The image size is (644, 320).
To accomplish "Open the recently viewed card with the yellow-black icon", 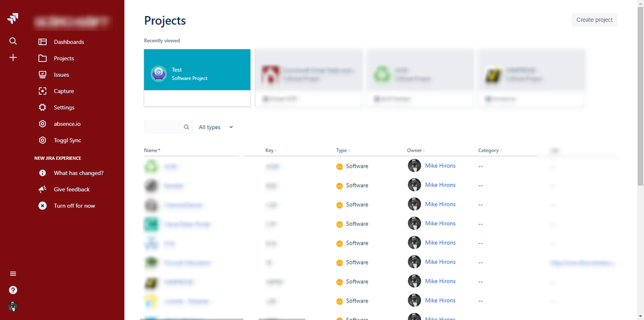I will pos(532,77).
